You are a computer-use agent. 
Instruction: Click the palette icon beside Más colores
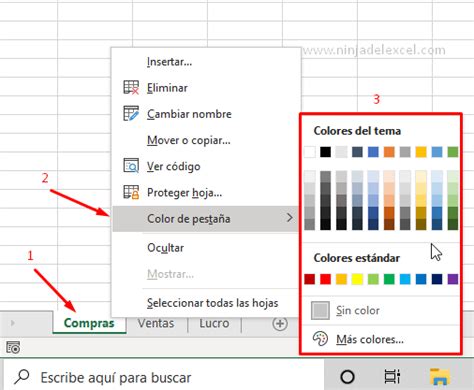[320, 339]
